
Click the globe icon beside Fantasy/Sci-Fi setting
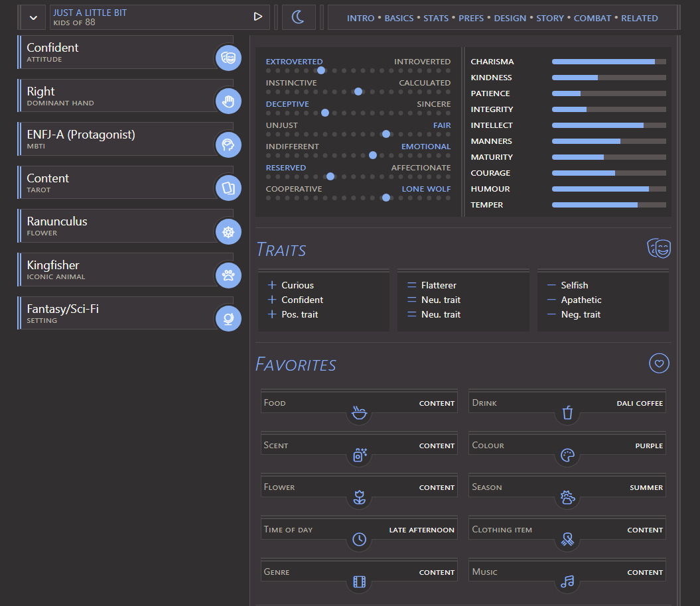coord(228,319)
